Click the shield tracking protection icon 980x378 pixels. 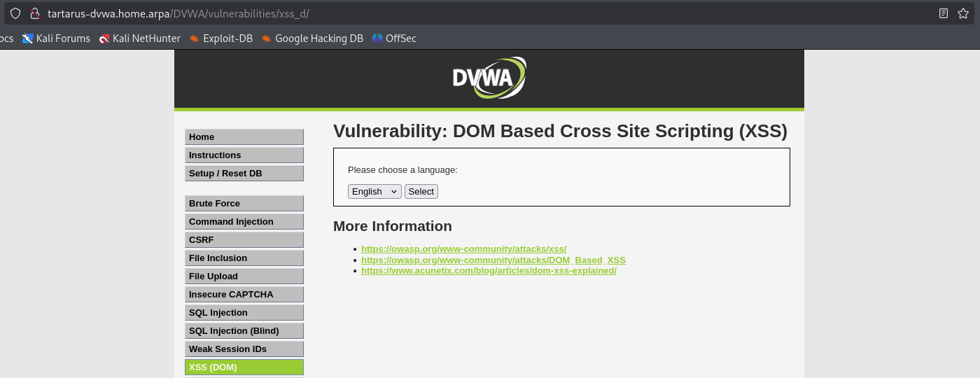point(15,13)
